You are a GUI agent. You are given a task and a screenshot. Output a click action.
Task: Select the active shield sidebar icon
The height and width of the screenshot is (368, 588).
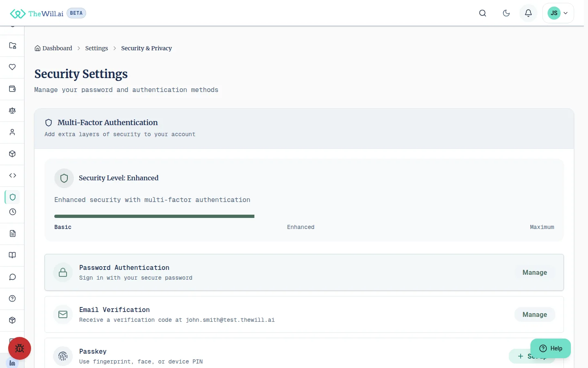pyautogui.click(x=12, y=197)
